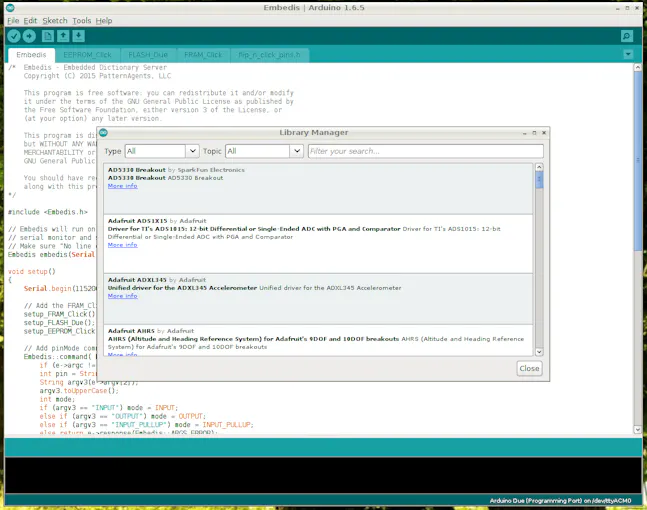Image resolution: width=647 pixels, height=510 pixels.
Task: Click the void setup() line in editor
Action: coord(31,272)
